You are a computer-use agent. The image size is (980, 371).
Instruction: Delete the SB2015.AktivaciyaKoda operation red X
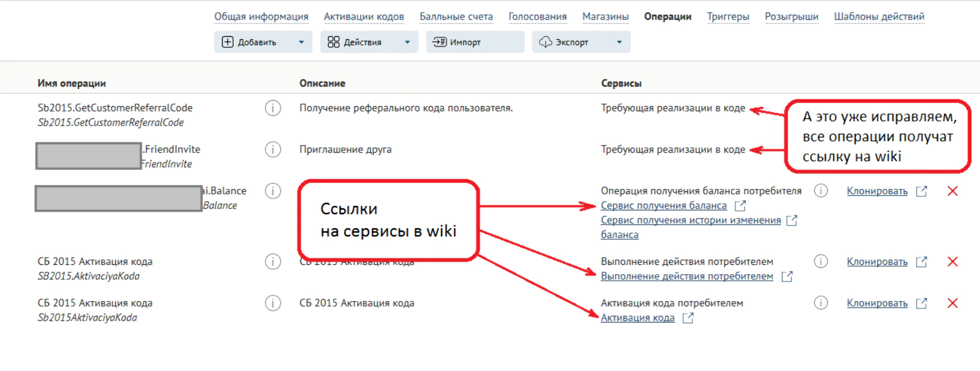click(952, 262)
